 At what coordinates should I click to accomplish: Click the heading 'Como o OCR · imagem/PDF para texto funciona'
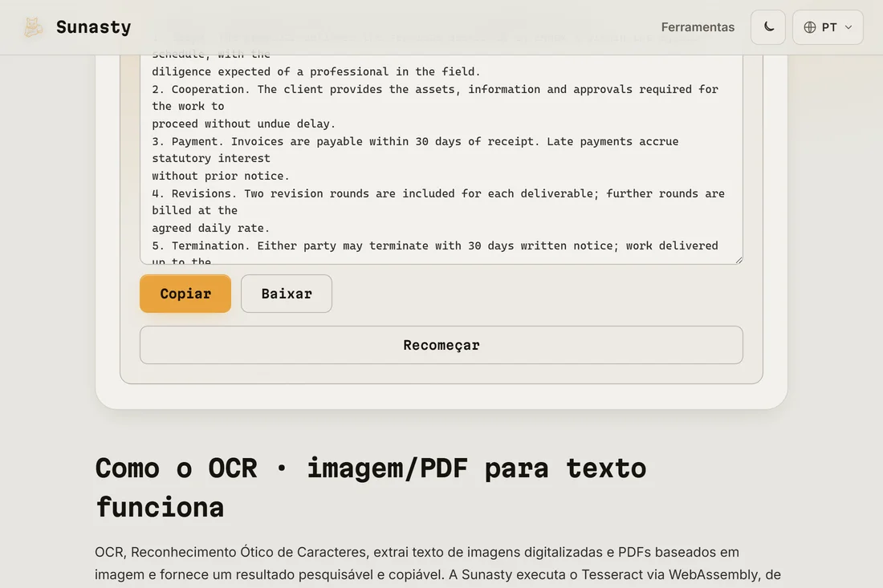tap(371, 487)
